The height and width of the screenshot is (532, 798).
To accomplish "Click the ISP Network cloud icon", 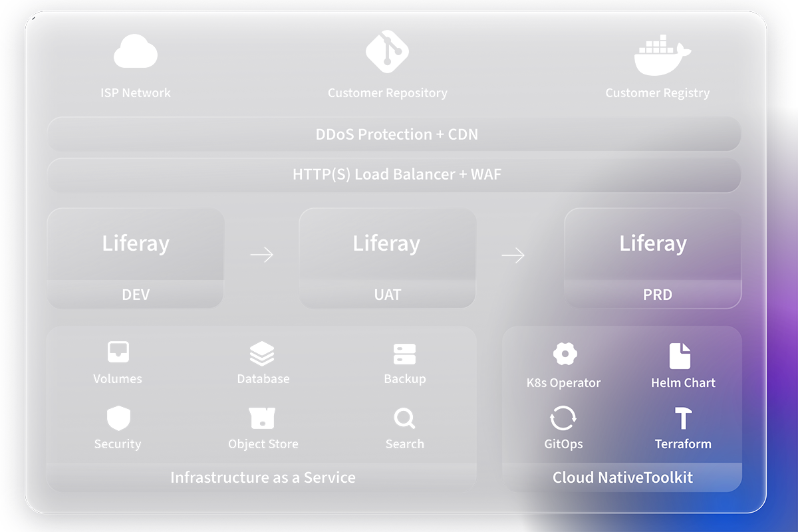I will 135,52.
